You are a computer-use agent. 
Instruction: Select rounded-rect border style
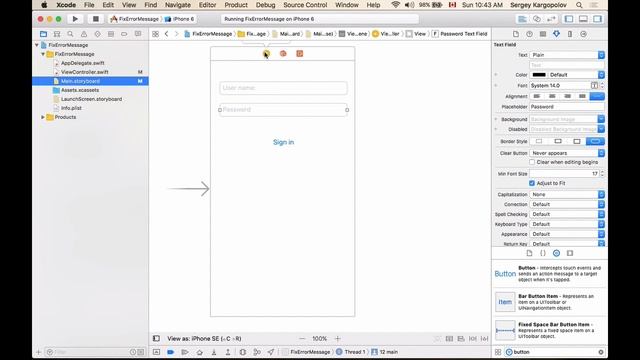click(596, 141)
